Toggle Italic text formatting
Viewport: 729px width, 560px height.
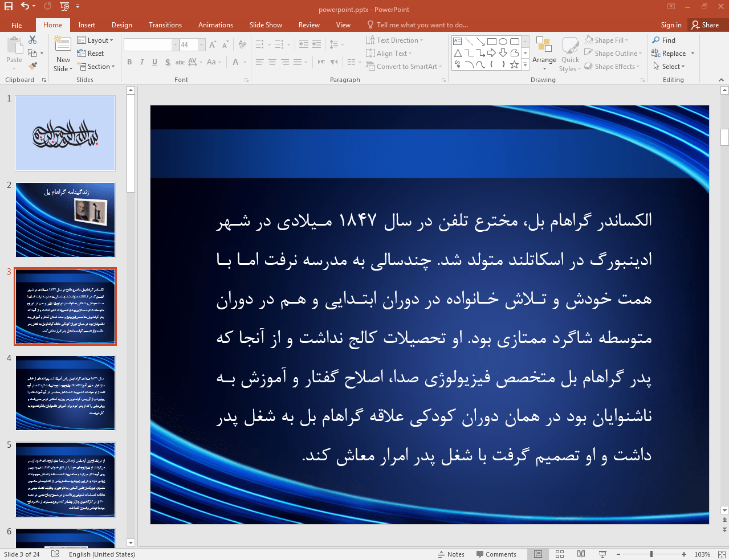[142, 62]
